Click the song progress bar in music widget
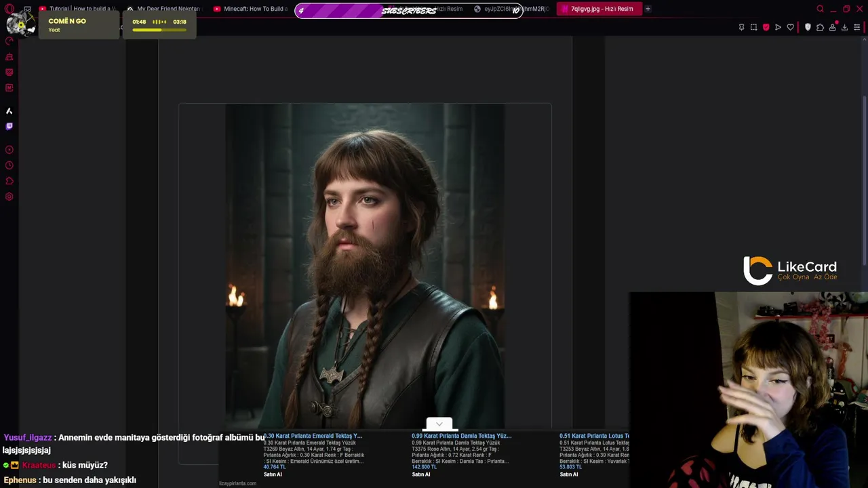 tap(159, 30)
